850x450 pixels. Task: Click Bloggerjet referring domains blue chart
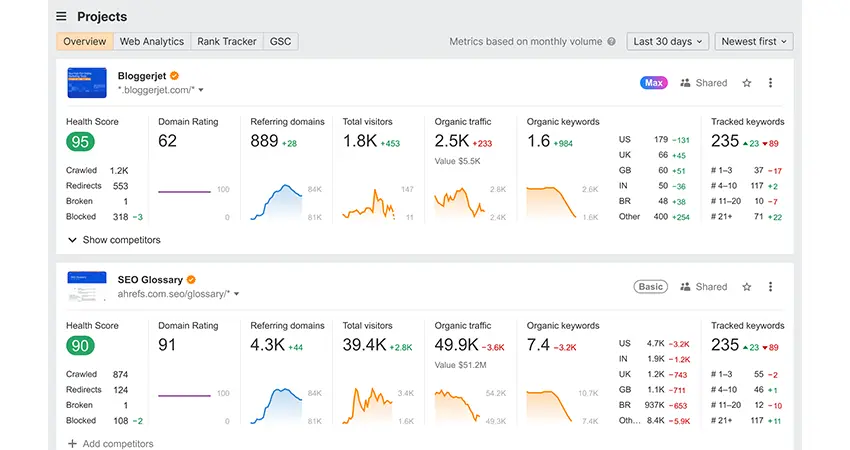tap(276, 202)
